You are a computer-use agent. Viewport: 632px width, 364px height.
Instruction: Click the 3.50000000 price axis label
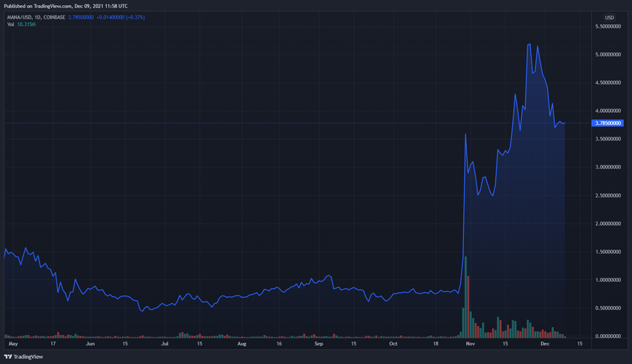(607, 139)
